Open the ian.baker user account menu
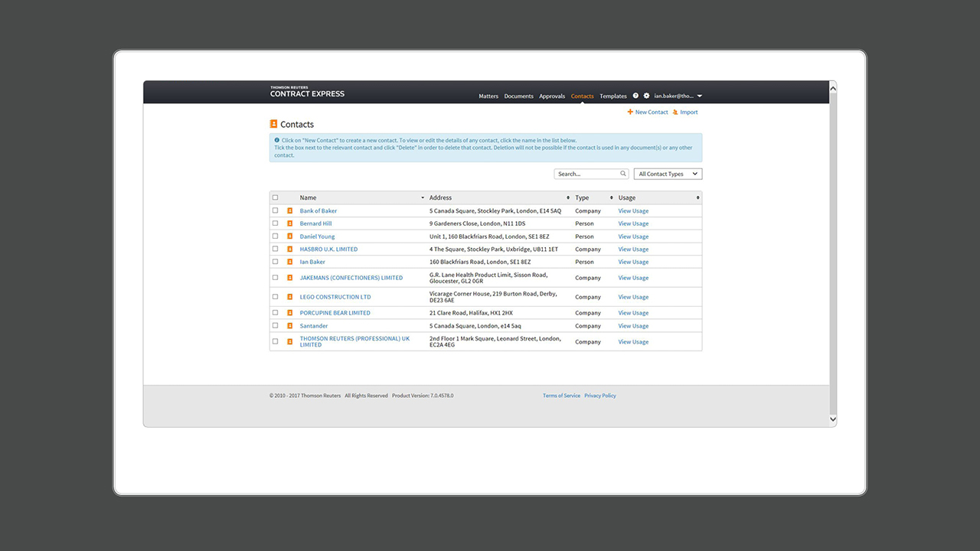This screenshot has height=551, width=980. click(x=678, y=96)
